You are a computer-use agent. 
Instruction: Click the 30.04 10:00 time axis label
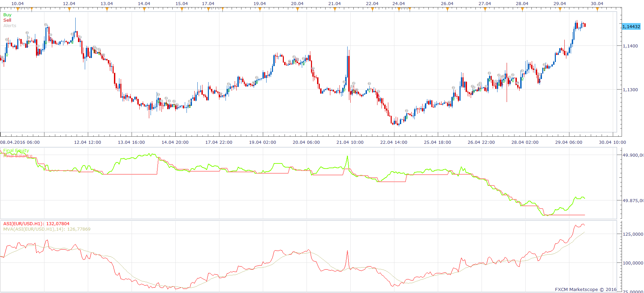coord(612,142)
